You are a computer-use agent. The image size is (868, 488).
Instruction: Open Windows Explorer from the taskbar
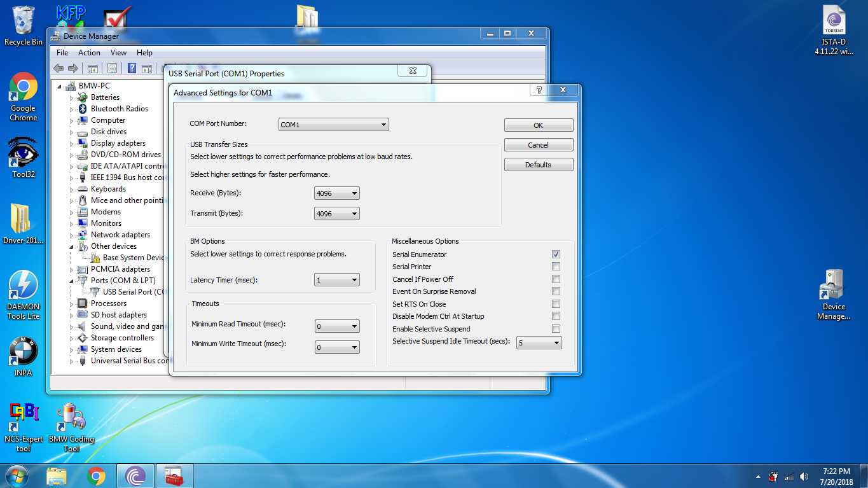coord(57,476)
